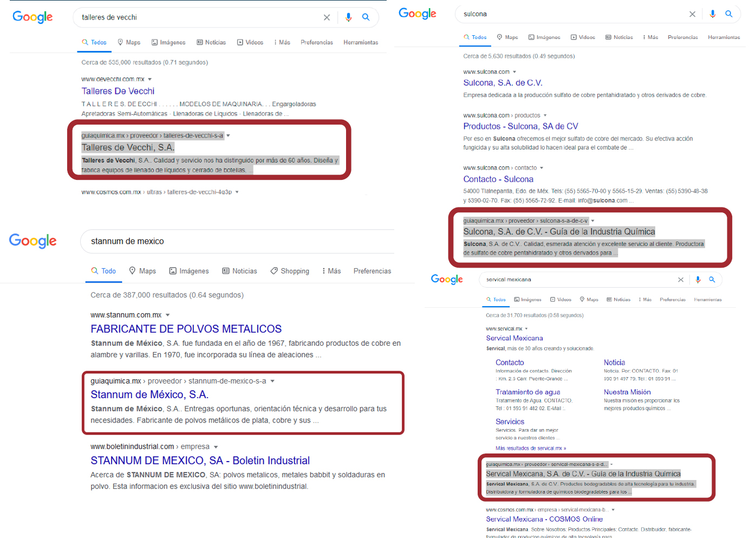Image resolution: width=756 pixels, height=538 pixels.
Task: Click the Google logo beside the "sulcona" search
Action: tap(418, 14)
